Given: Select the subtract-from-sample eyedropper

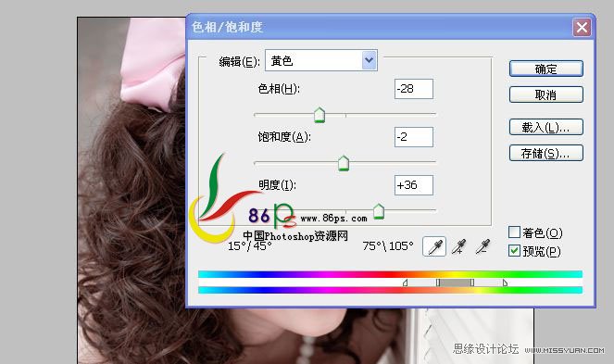Looking at the screenshot, I should (x=483, y=247).
